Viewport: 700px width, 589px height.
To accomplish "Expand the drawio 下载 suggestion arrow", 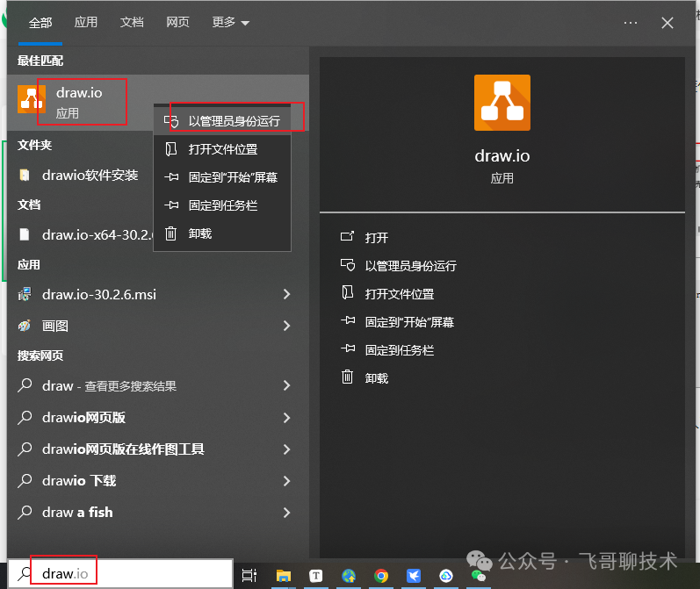I will click(286, 481).
